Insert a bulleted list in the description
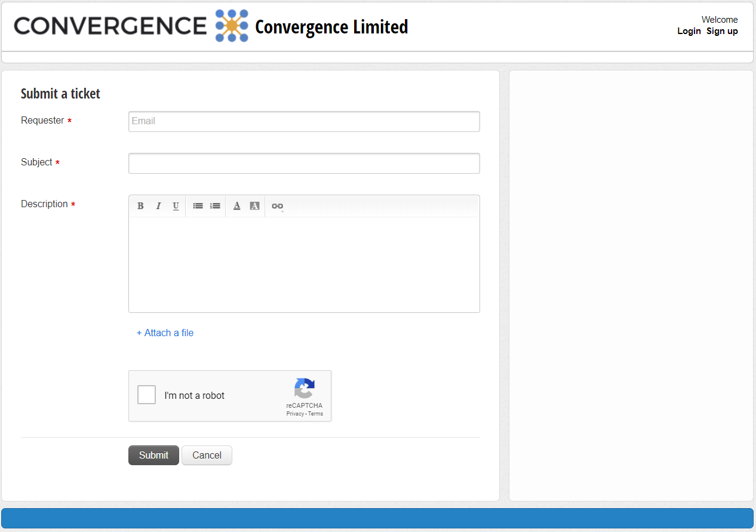The height and width of the screenshot is (532, 756). [198, 205]
